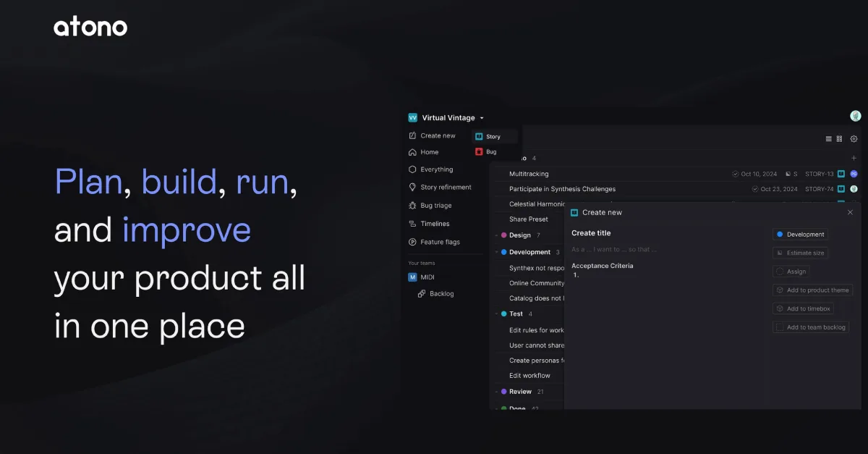Click the plus icon to add item

point(854,158)
